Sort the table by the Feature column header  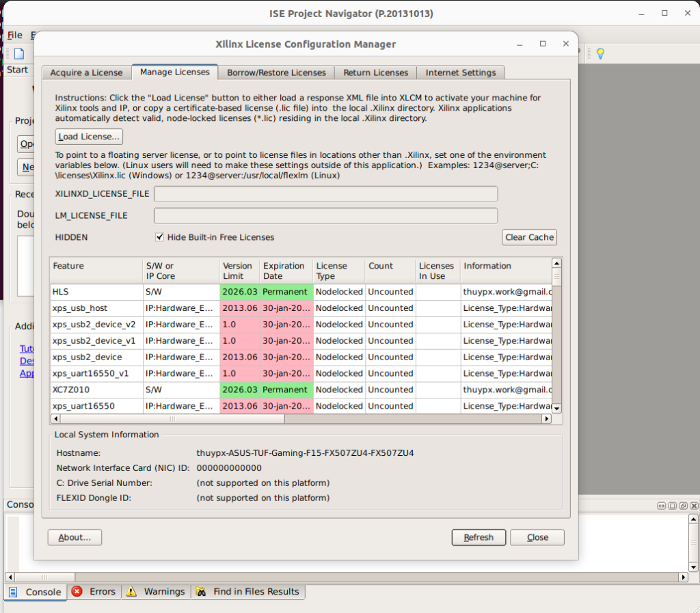[97, 271]
